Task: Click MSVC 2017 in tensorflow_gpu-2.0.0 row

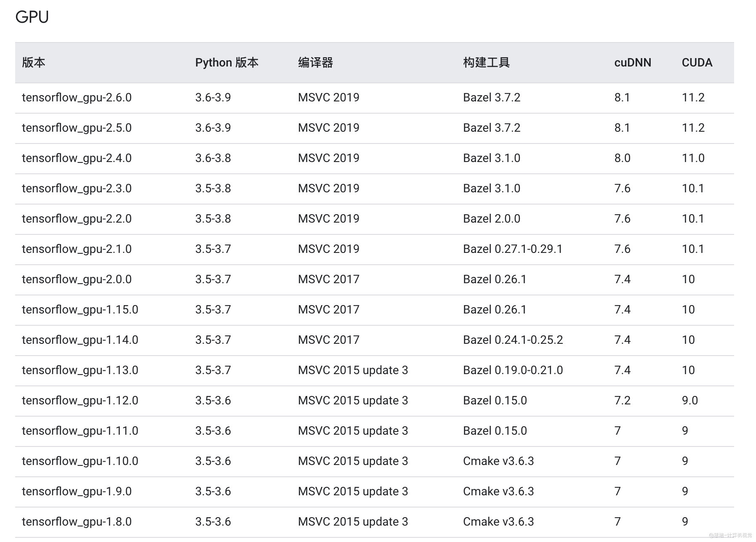Action: (x=329, y=279)
